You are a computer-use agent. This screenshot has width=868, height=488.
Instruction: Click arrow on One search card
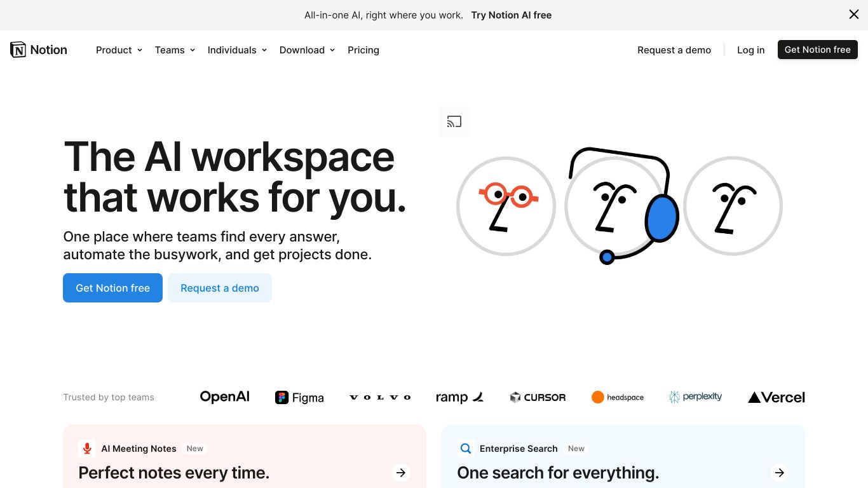[x=780, y=472]
